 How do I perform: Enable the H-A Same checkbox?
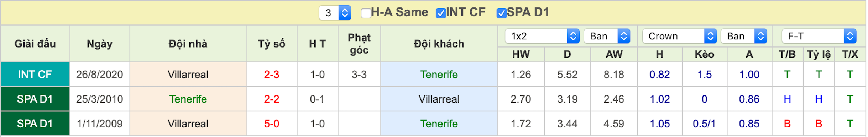point(366,13)
